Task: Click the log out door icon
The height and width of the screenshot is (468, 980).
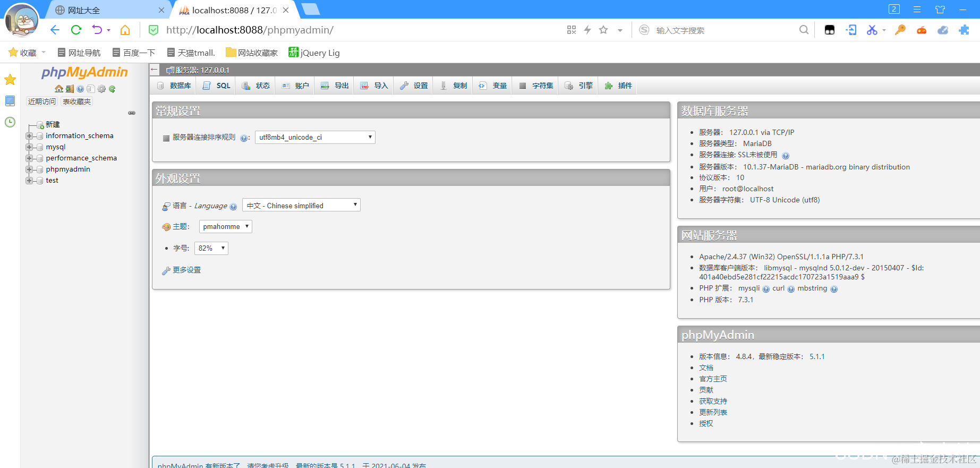Action: 70,89
